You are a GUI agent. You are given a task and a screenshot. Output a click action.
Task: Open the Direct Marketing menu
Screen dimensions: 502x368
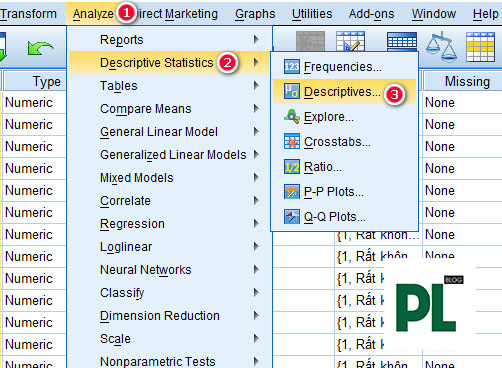[177, 14]
